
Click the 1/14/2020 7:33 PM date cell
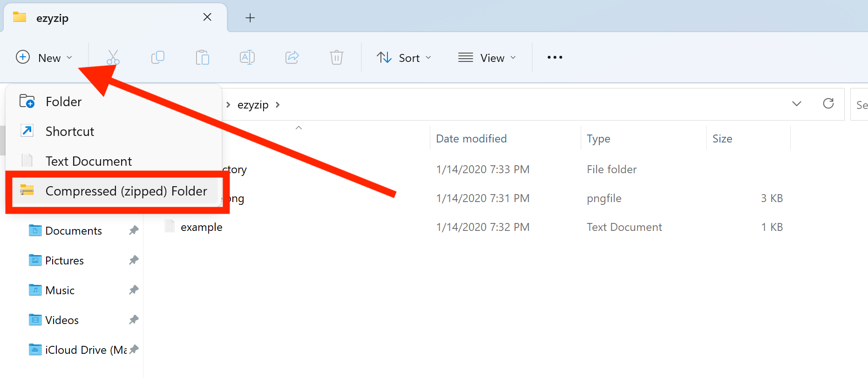point(483,169)
